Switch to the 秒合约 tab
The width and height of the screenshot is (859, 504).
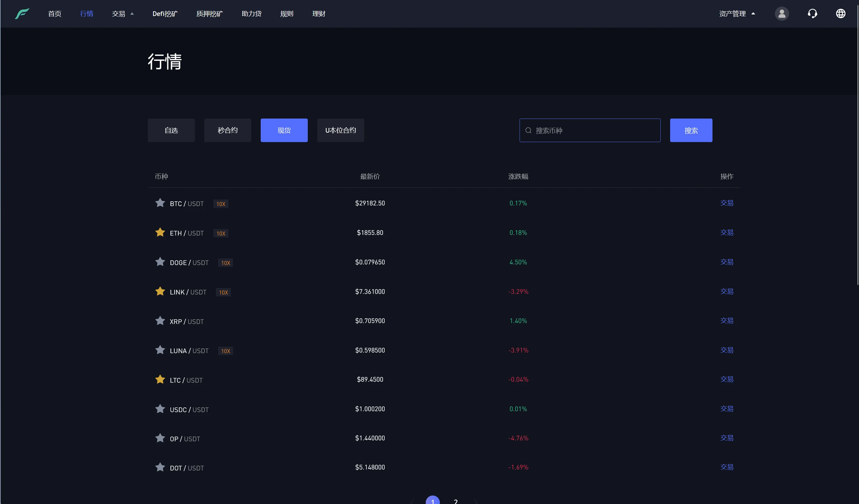click(227, 130)
